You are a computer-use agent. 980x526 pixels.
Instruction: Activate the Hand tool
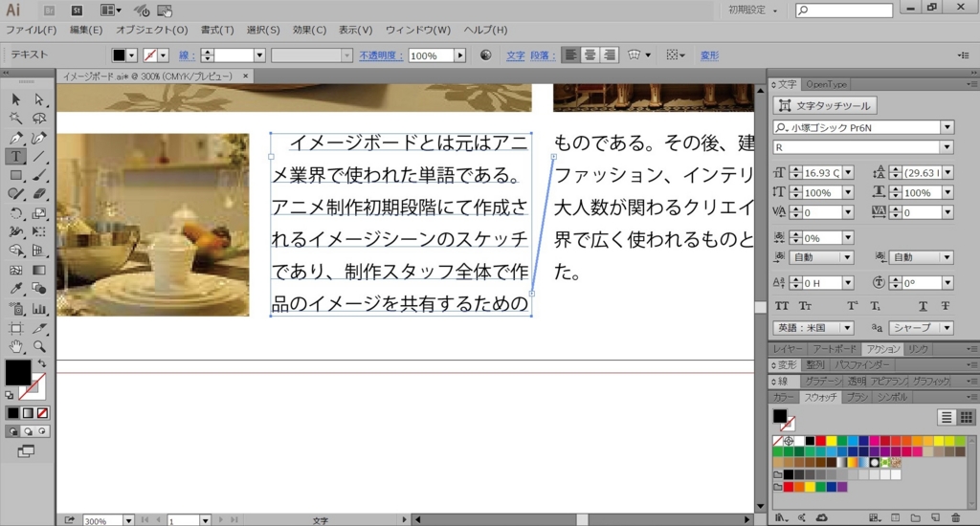point(16,345)
